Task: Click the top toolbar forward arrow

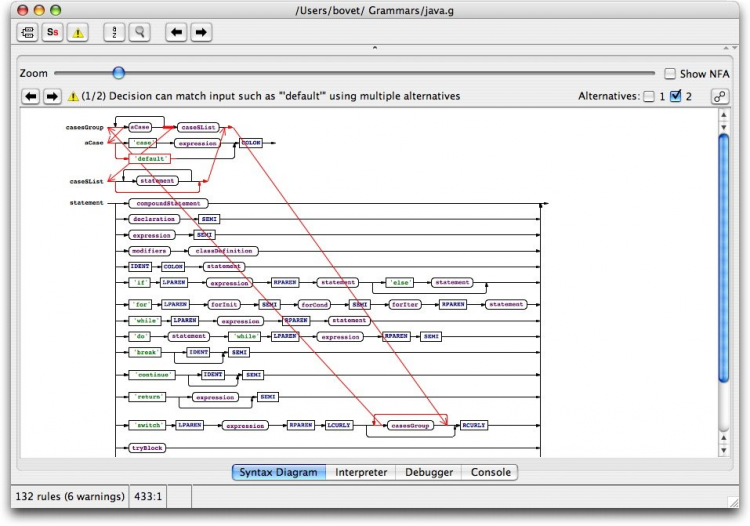Action: pos(201,32)
